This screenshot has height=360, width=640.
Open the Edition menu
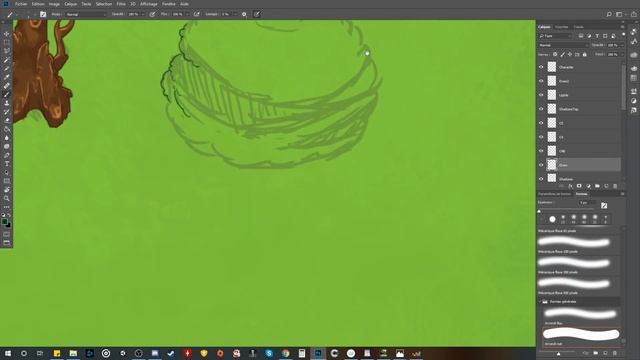38,4
